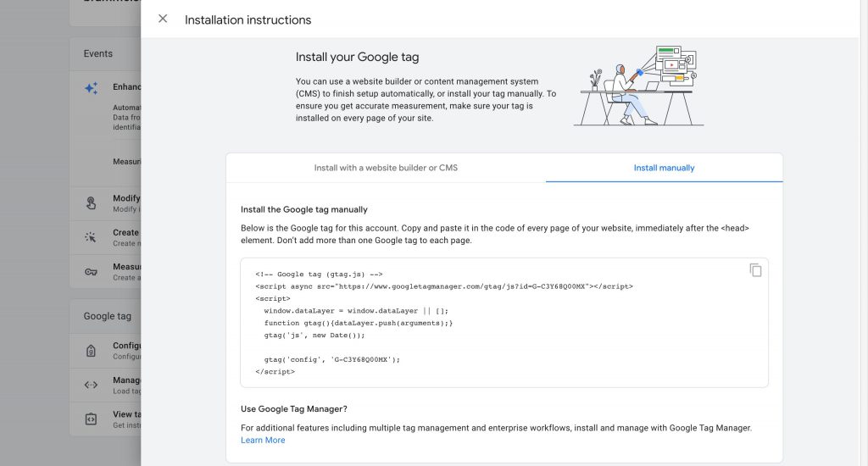Click the Configure tag settings icon
Image resolution: width=868 pixels, height=466 pixels.
92,350
